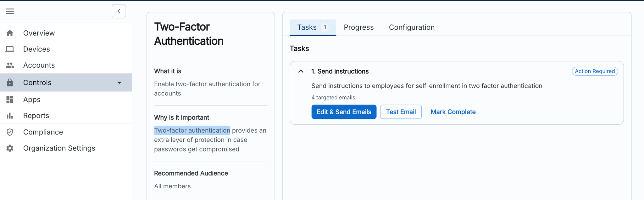Select the Tasks tab
Screen dimensions: 644x200
tap(313, 27)
